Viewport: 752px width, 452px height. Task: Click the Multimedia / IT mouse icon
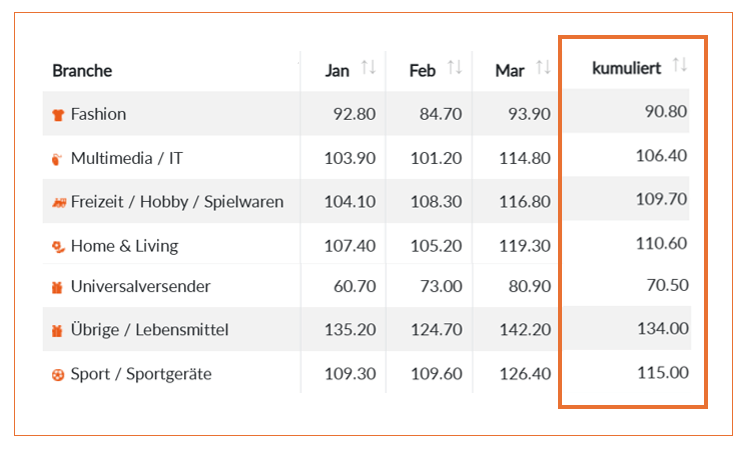[57, 159]
